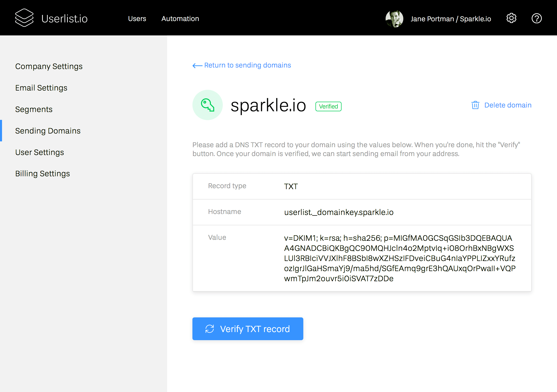The image size is (557, 392).
Task: Click the Delete domain link
Action: coord(508,105)
